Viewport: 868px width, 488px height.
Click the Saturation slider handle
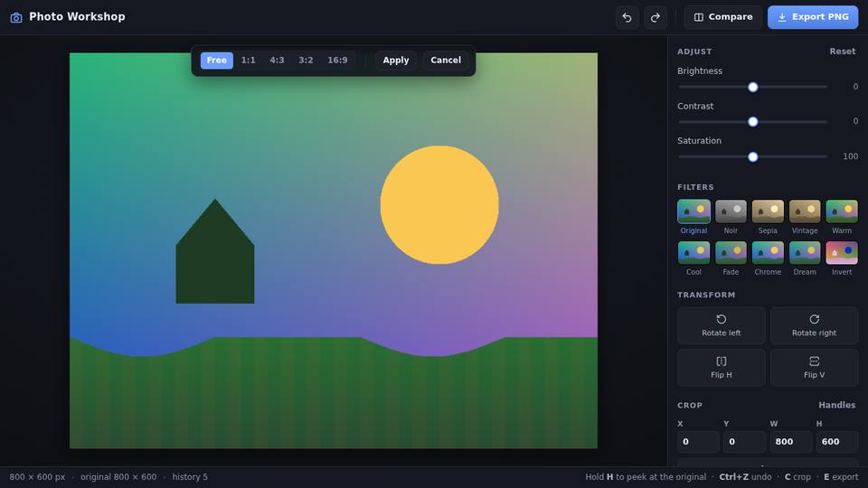tap(753, 157)
